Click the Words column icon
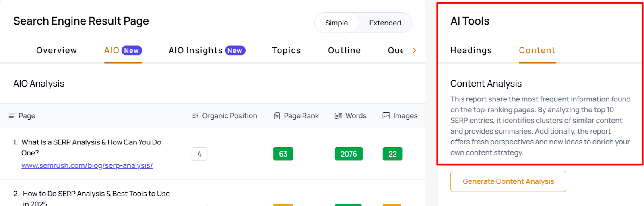 tap(339, 116)
